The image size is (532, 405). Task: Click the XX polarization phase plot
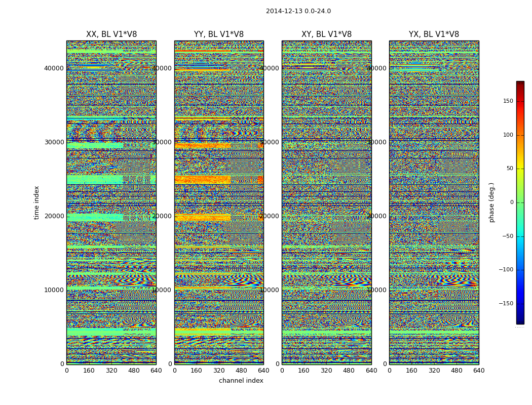111,202
